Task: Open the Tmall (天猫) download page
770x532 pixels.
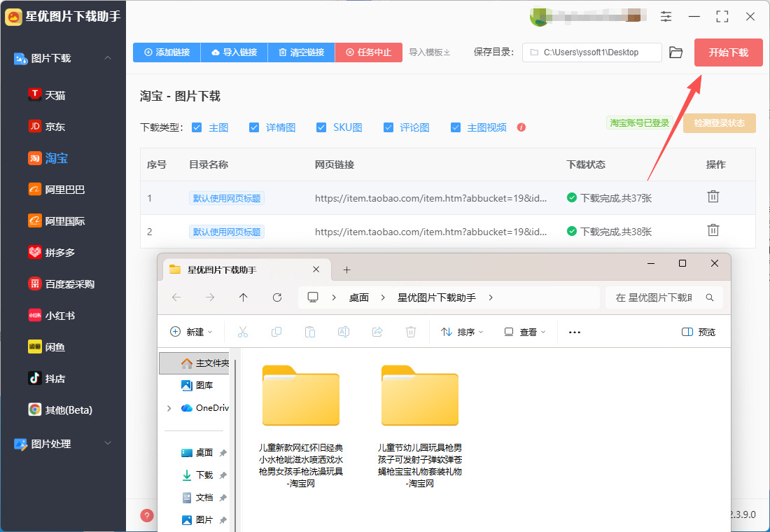Action: click(x=47, y=94)
